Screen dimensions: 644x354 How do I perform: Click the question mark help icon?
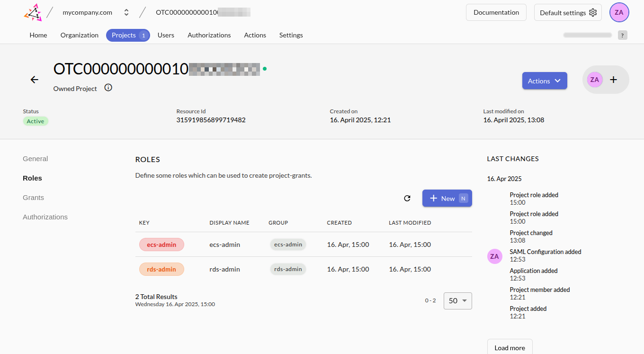(x=623, y=35)
